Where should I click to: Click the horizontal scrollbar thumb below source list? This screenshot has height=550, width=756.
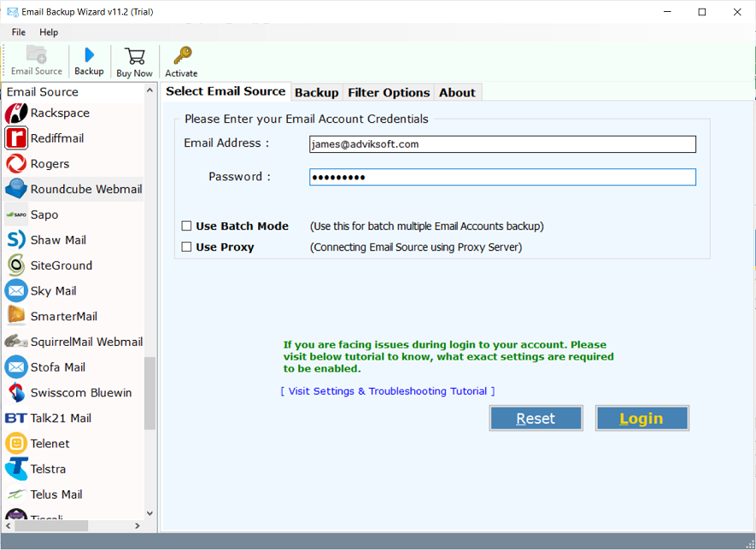(x=51, y=526)
